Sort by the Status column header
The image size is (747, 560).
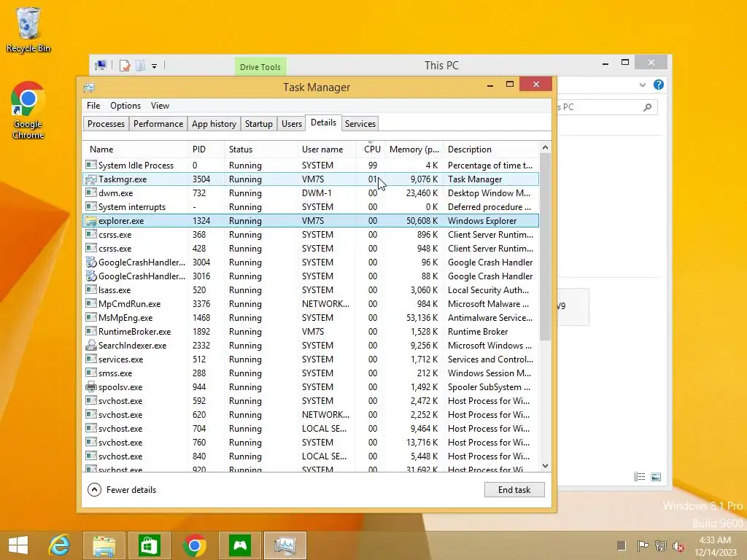tap(260, 149)
